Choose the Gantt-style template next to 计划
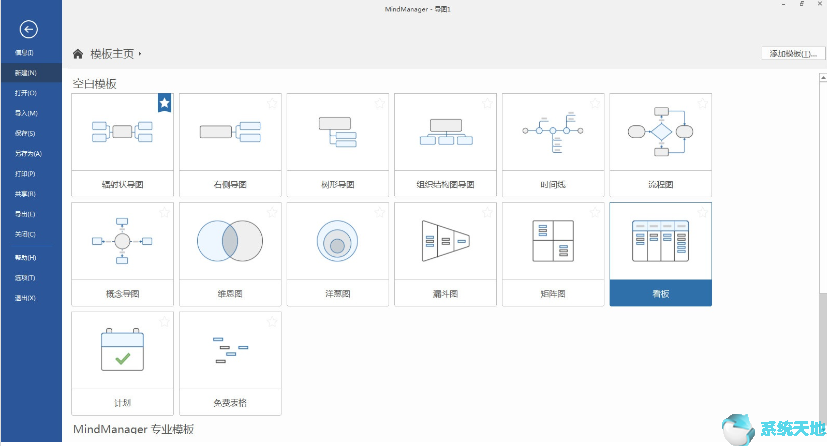The height and width of the screenshot is (446, 827). pyautogui.click(x=230, y=363)
